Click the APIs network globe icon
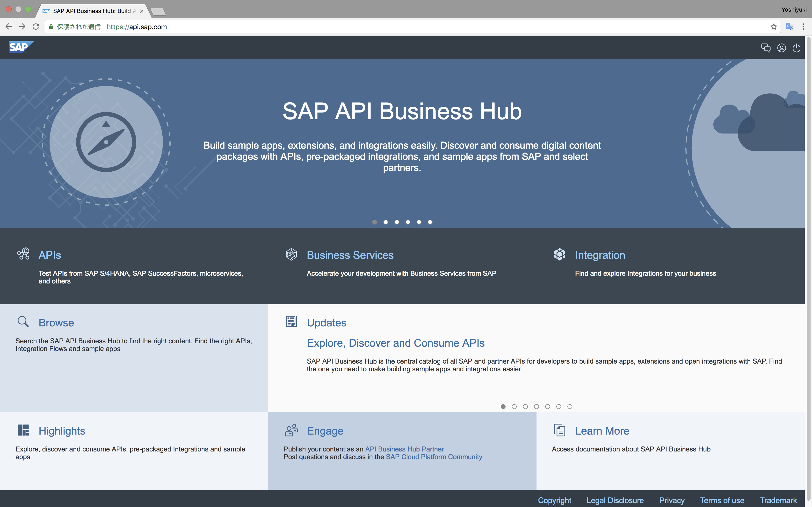The height and width of the screenshot is (507, 812). point(23,254)
